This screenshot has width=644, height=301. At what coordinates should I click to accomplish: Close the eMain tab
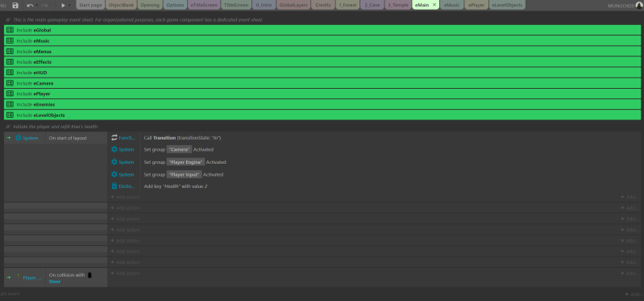pyautogui.click(x=434, y=5)
